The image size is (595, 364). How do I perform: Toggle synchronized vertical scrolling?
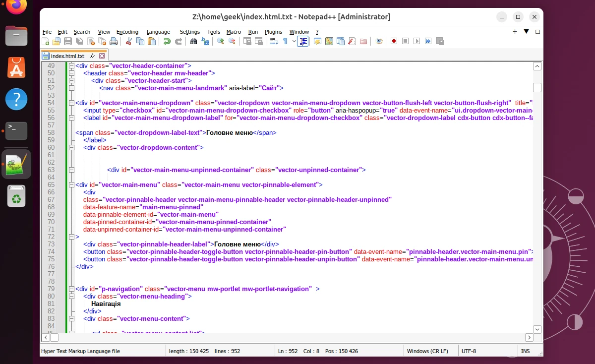coord(247,41)
